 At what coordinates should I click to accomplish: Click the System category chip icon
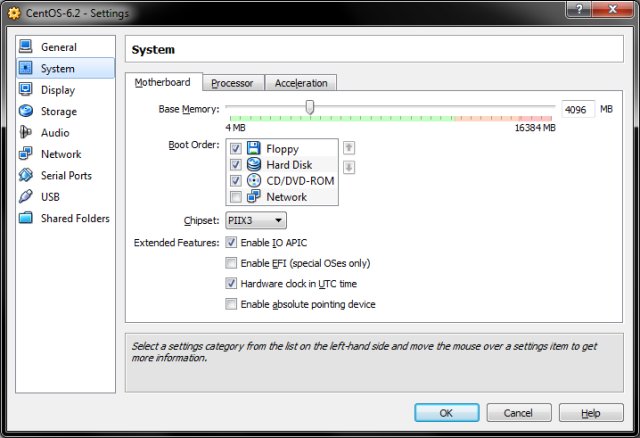(25, 68)
